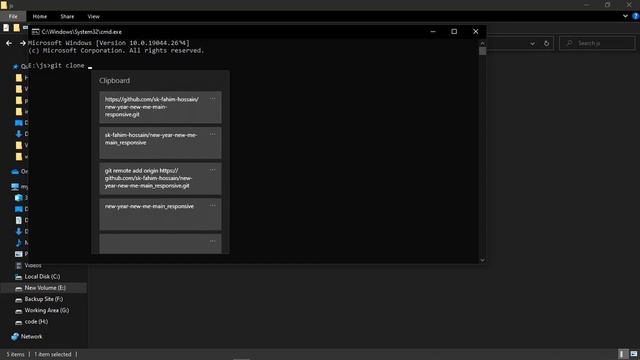
Task: Close the cmd.exe window
Action: [476, 31]
